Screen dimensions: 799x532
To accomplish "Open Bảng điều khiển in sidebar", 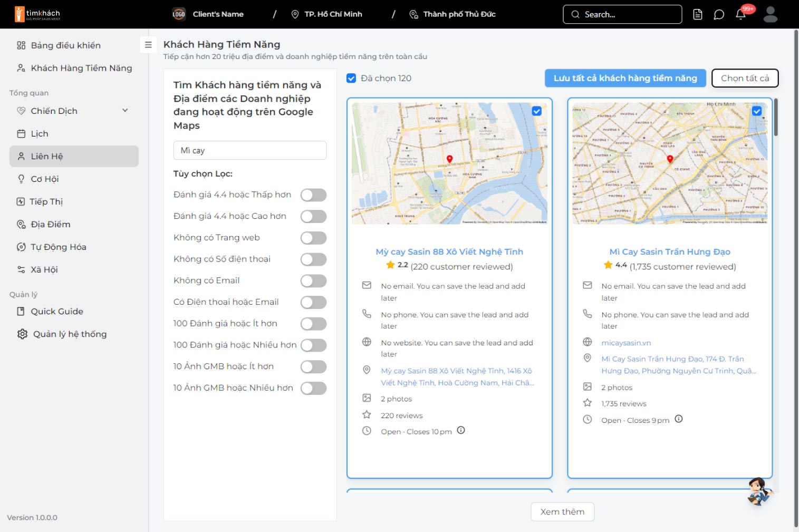I will [x=74, y=45].
